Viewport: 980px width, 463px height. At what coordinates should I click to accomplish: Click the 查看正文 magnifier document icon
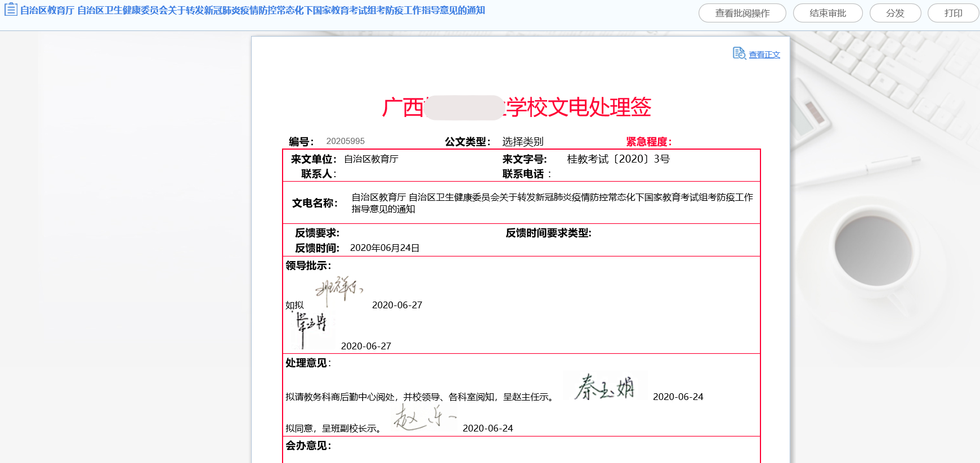coord(739,53)
